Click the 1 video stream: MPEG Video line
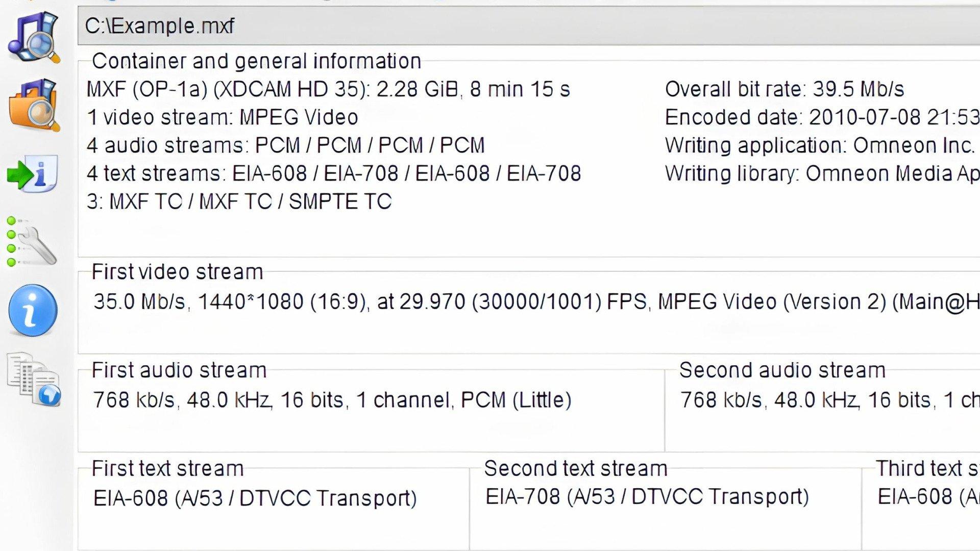 [x=223, y=117]
